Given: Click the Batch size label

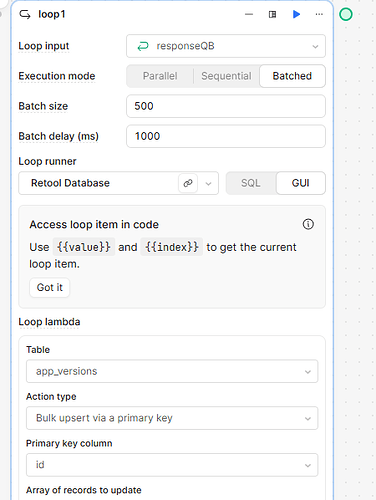Looking at the screenshot, I should tap(43, 106).
